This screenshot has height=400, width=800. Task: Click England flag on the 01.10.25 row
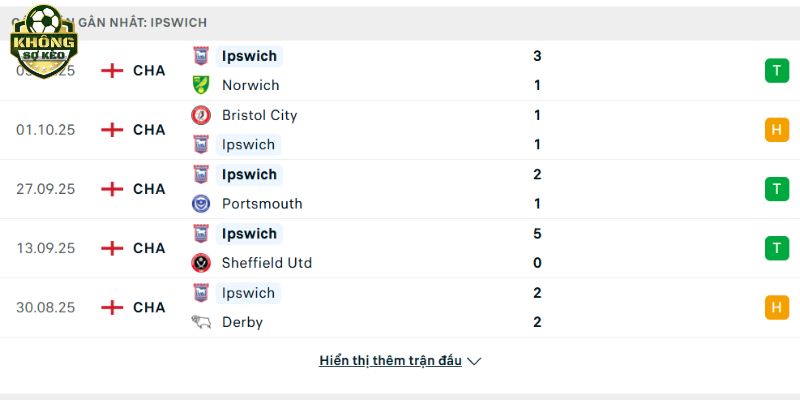[x=113, y=129]
